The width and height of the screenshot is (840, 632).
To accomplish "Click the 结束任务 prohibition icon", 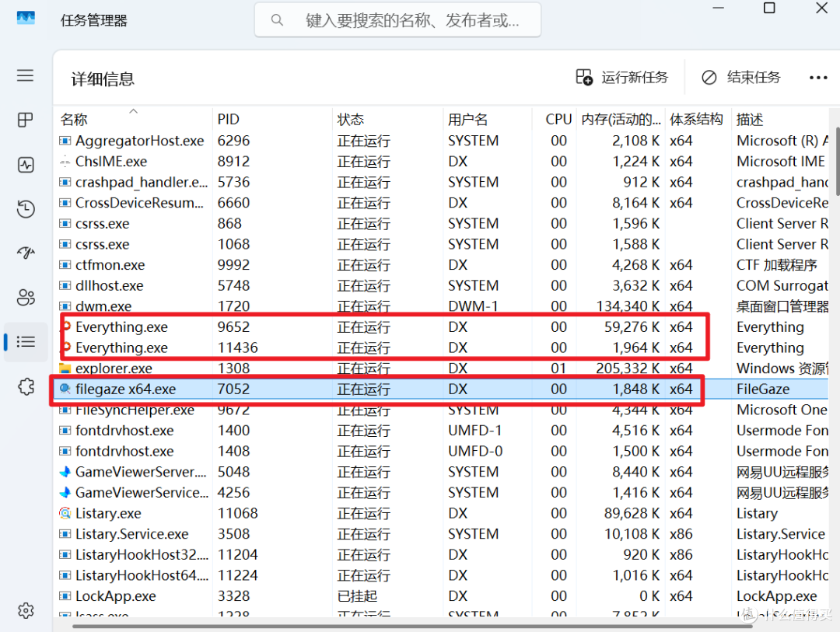I will pos(709,78).
